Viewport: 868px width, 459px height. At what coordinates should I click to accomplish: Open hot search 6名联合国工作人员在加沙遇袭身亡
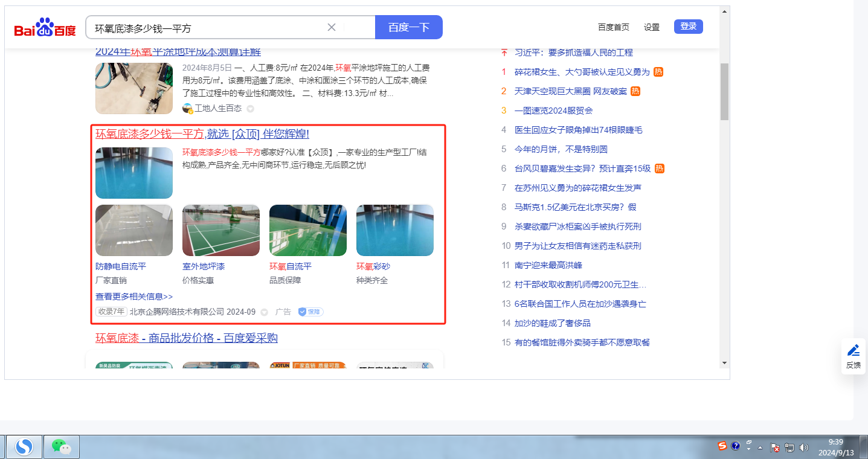(x=580, y=304)
